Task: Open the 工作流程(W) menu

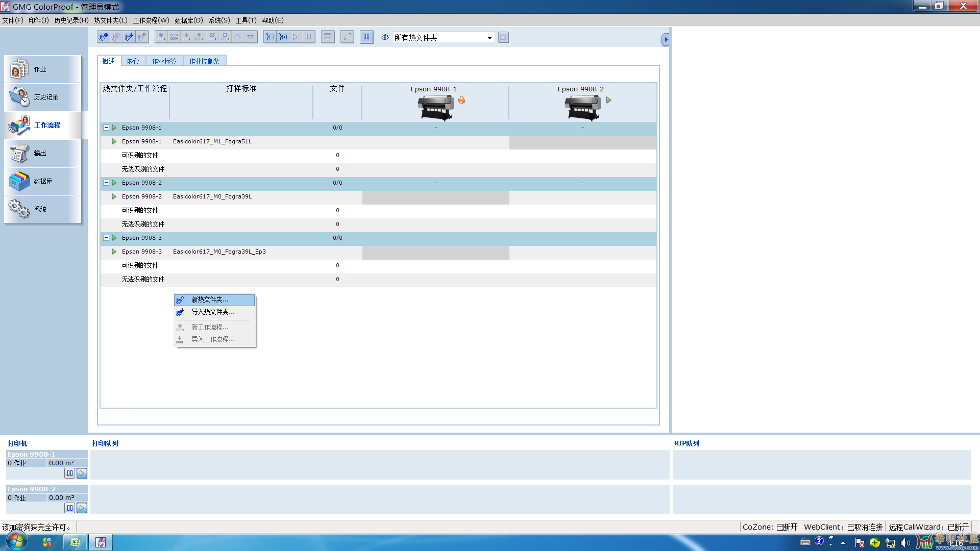Action: tap(151, 20)
